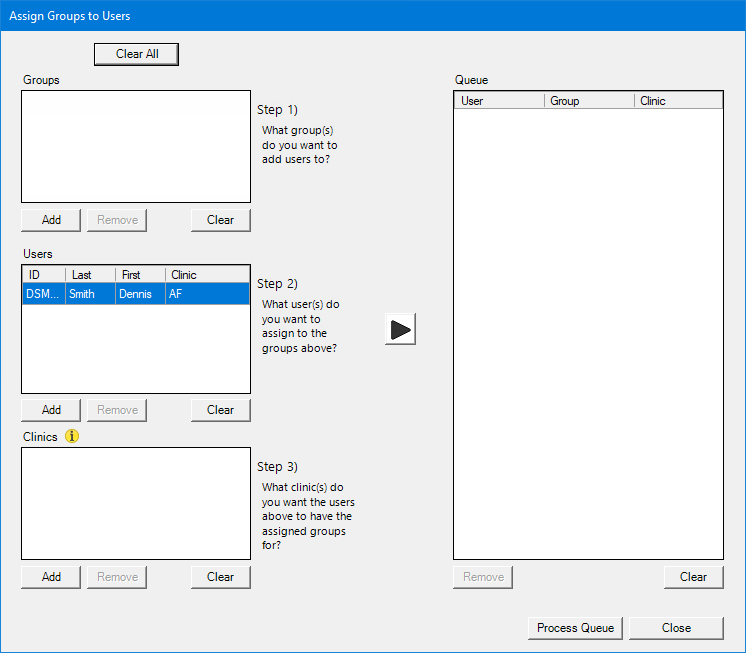Click the Process Queue button

pyautogui.click(x=575, y=628)
